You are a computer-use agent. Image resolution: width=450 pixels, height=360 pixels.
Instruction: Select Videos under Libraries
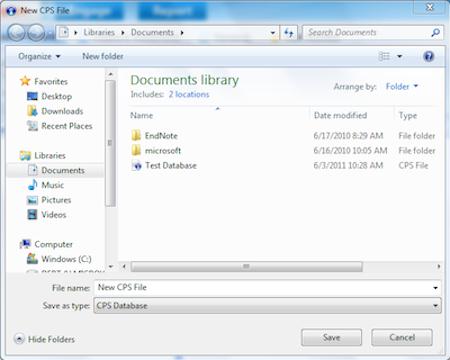53,215
